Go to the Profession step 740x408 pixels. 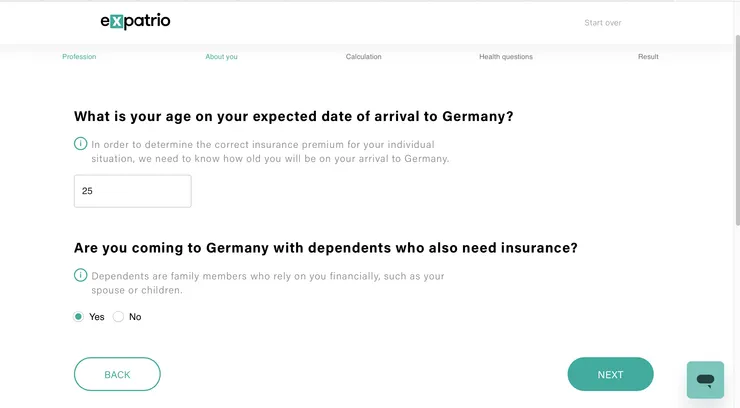(79, 57)
